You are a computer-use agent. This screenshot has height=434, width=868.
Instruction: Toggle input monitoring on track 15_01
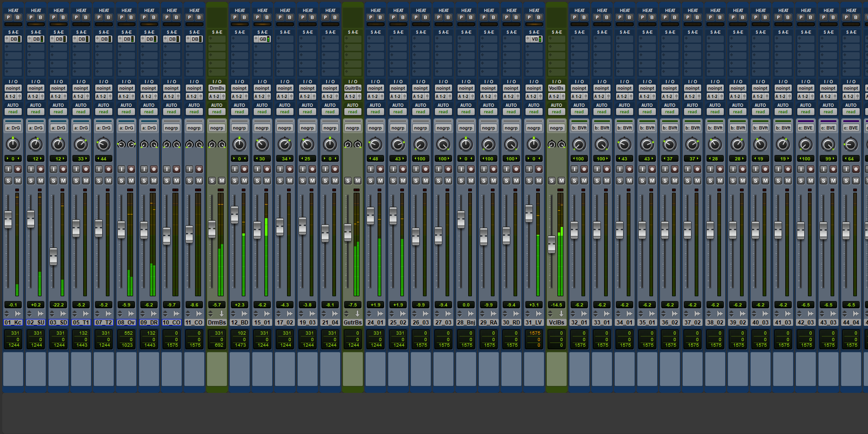pos(257,169)
